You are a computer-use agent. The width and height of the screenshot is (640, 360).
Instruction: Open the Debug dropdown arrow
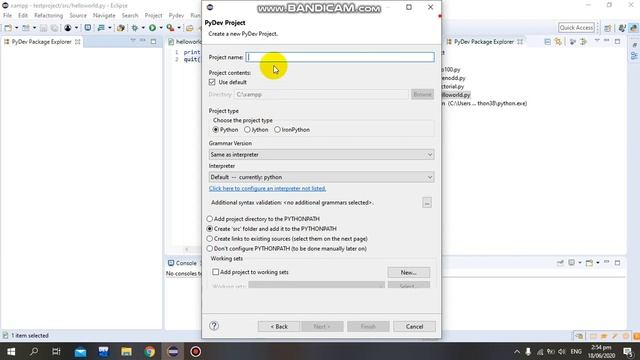pyautogui.click(x=143, y=28)
